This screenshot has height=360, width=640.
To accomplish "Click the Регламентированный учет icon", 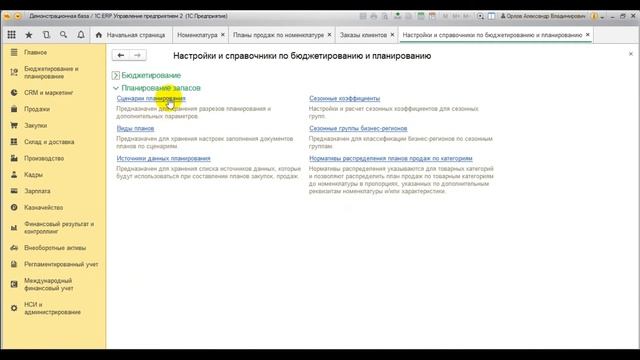I will point(14,264).
